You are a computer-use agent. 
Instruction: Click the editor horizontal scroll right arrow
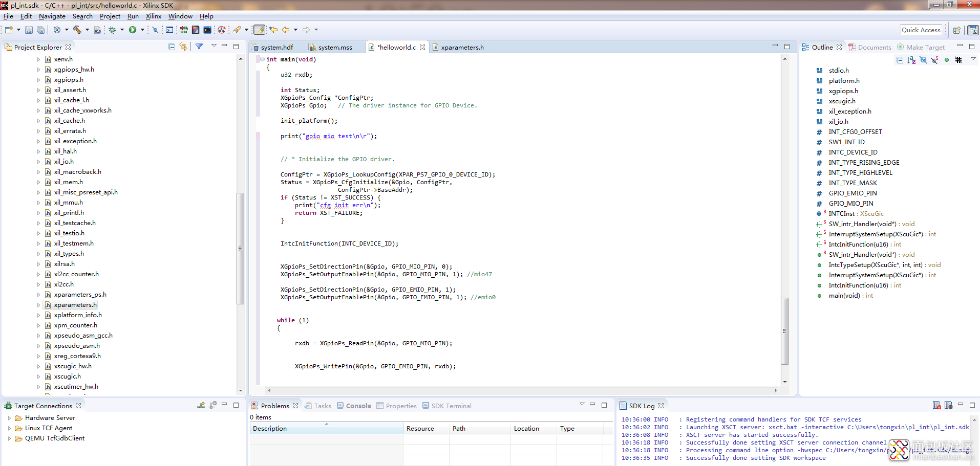(x=776, y=390)
